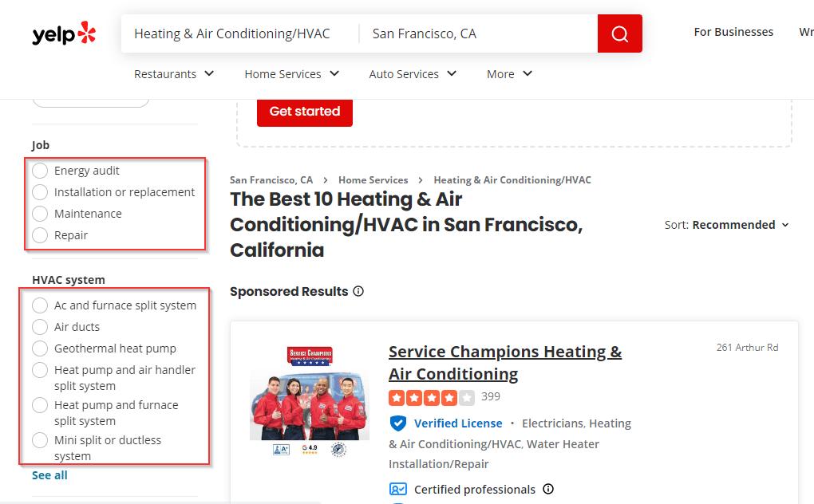Select Heat pump and furnace split system
Image resolution: width=814 pixels, height=504 pixels.
[x=40, y=405]
